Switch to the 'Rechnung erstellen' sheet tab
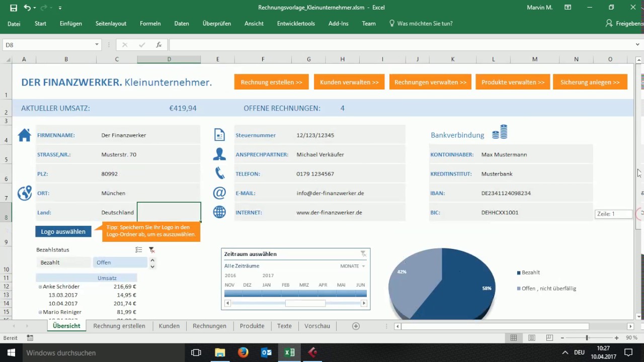The image size is (644, 362). pyautogui.click(x=119, y=326)
